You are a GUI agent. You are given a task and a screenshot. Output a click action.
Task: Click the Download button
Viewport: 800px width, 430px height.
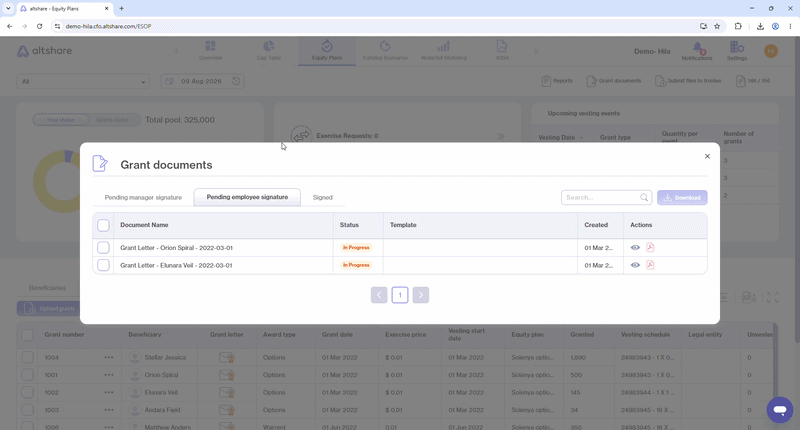tap(682, 197)
